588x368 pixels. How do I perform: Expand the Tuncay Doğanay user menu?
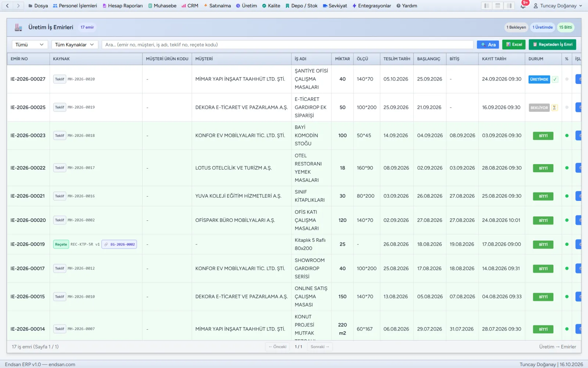click(558, 6)
